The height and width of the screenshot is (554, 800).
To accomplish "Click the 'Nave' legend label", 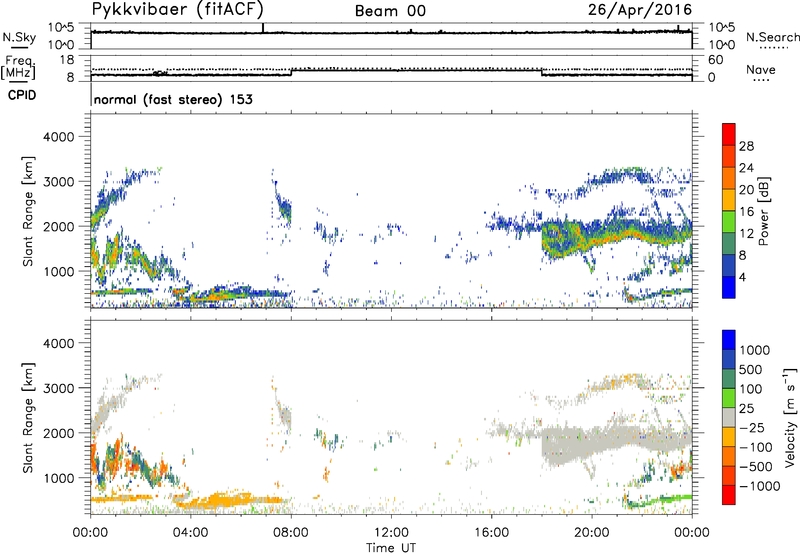I will 760,69.
